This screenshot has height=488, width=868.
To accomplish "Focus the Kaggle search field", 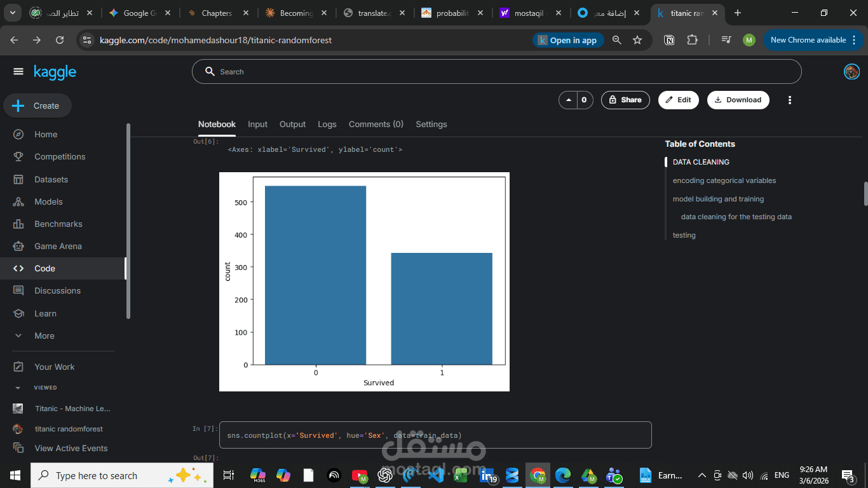I will coord(496,72).
